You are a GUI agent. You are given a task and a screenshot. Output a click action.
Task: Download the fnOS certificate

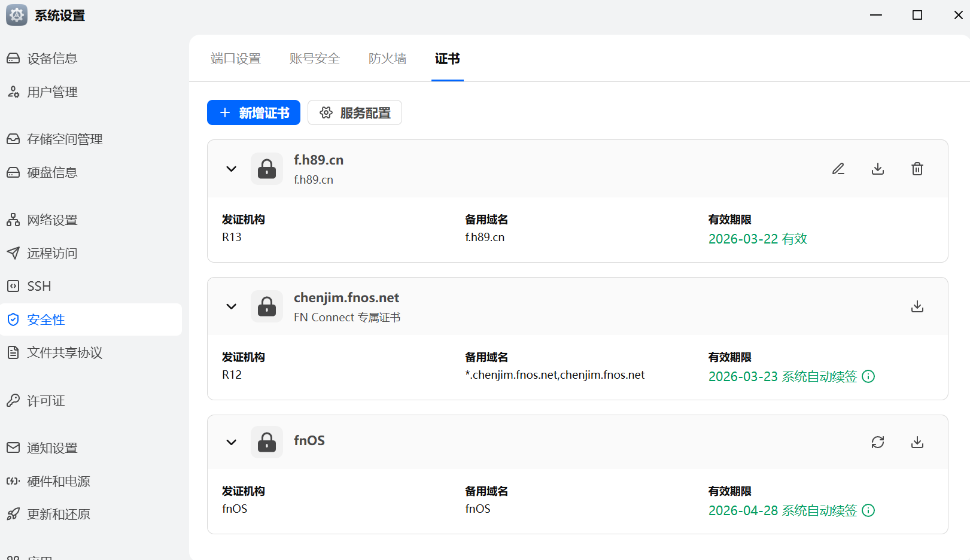point(917,442)
